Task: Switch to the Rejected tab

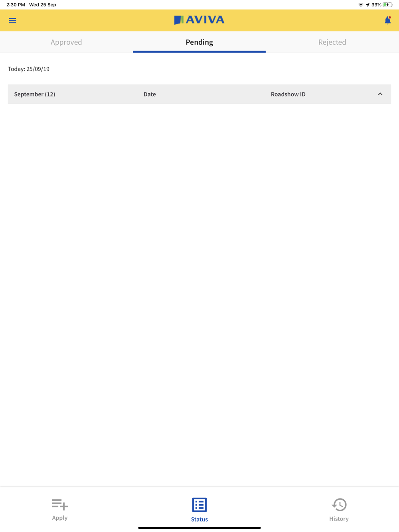Action: (332, 42)
